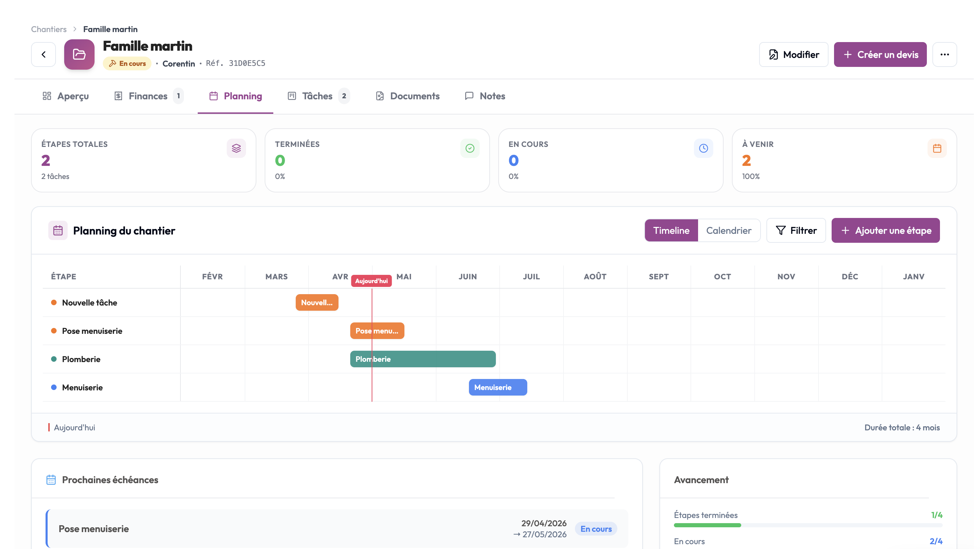Click the Plomberie row label
Image resolution: width=980 pixels, height=549 pixels.
[x=81, y=359]
